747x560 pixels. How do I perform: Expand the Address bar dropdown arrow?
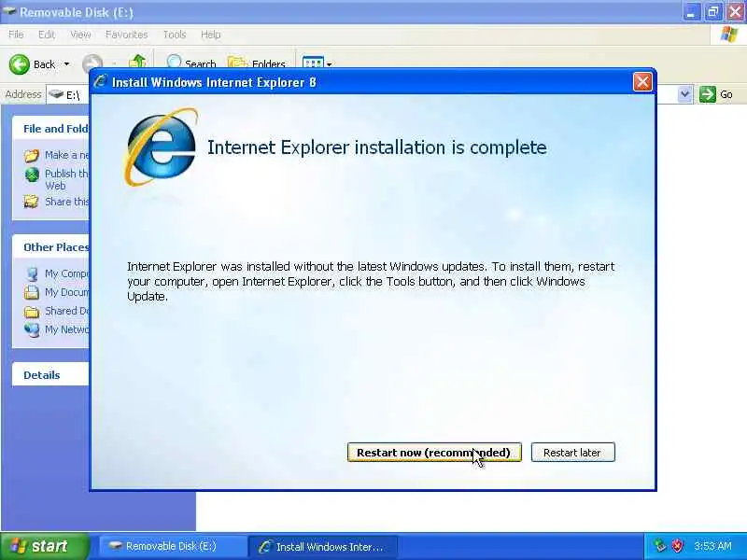coord(684,94)
